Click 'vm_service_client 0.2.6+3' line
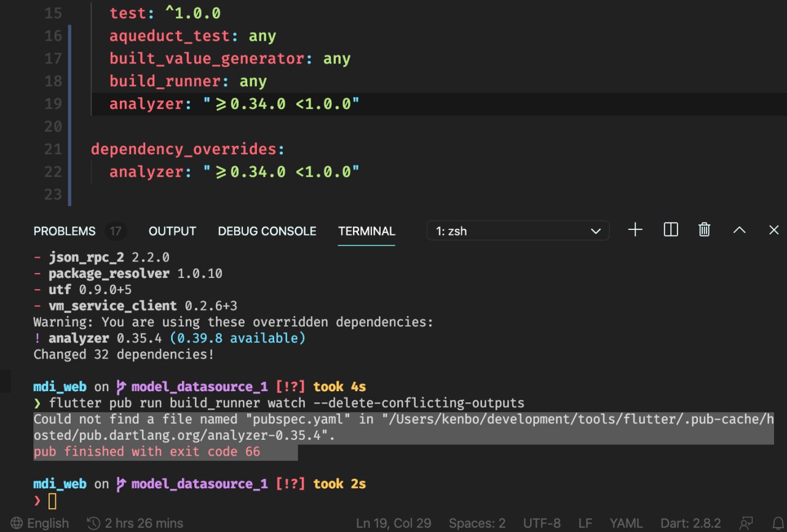 (143, 306)
